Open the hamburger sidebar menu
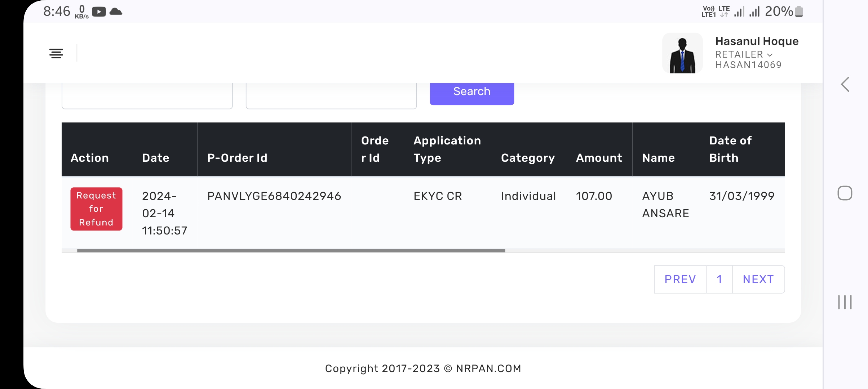868x389 pixels. point(56,53)
